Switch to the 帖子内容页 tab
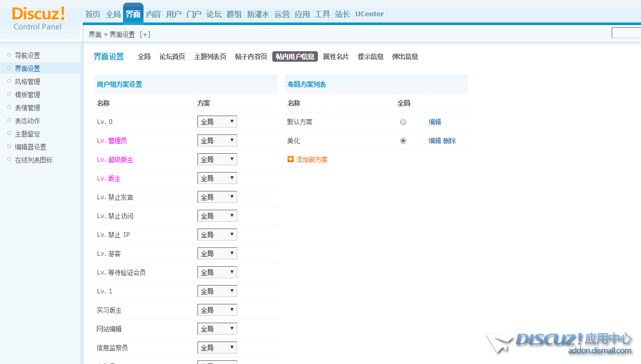Screen dimensions: 641x364 (x=251, y=56)
